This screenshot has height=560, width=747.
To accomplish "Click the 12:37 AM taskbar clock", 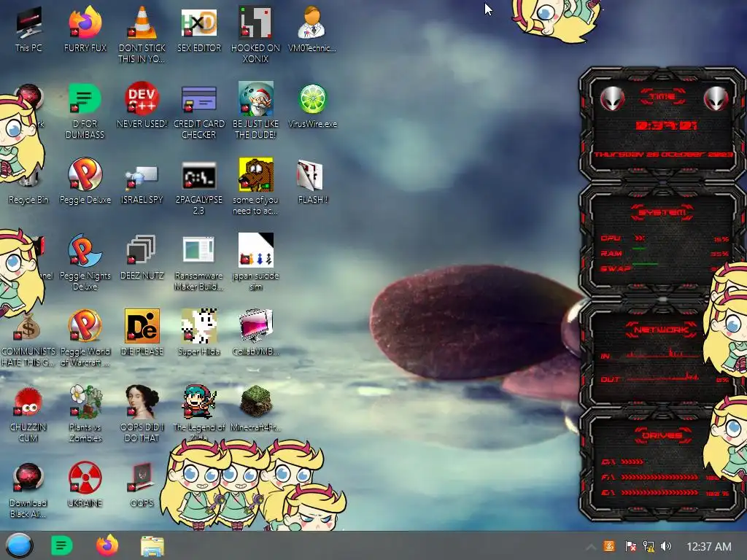I will [708, 547].
